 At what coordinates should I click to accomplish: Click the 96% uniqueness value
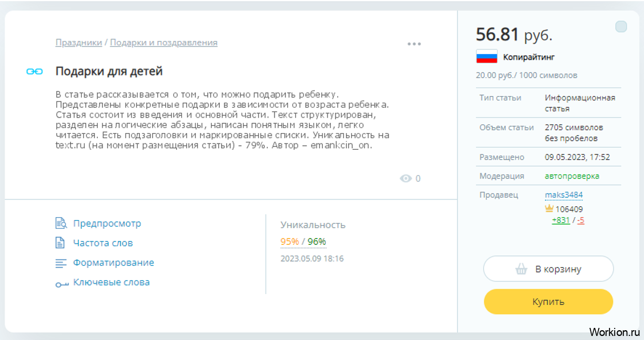317,241
